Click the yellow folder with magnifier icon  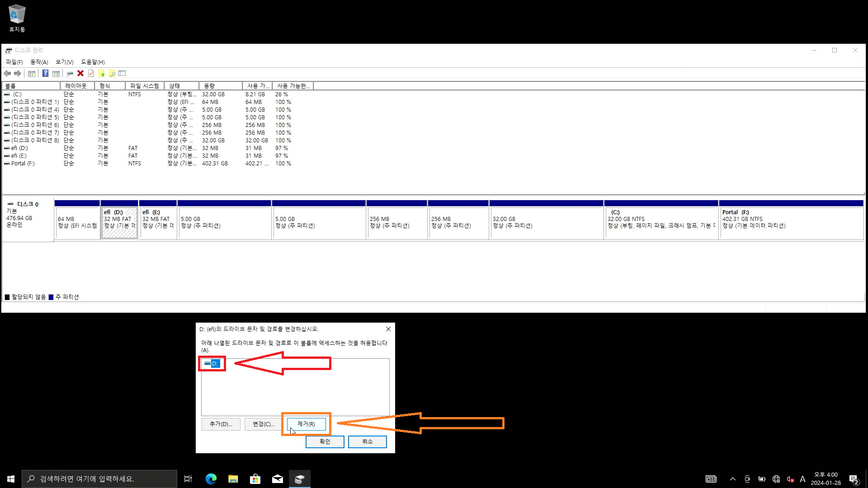click(112, 73)
